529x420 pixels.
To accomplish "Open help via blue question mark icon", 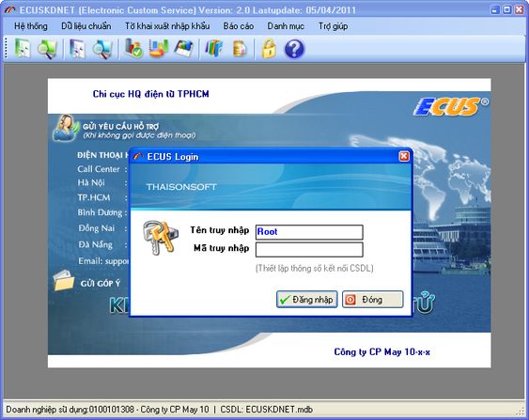I will 294,49.
